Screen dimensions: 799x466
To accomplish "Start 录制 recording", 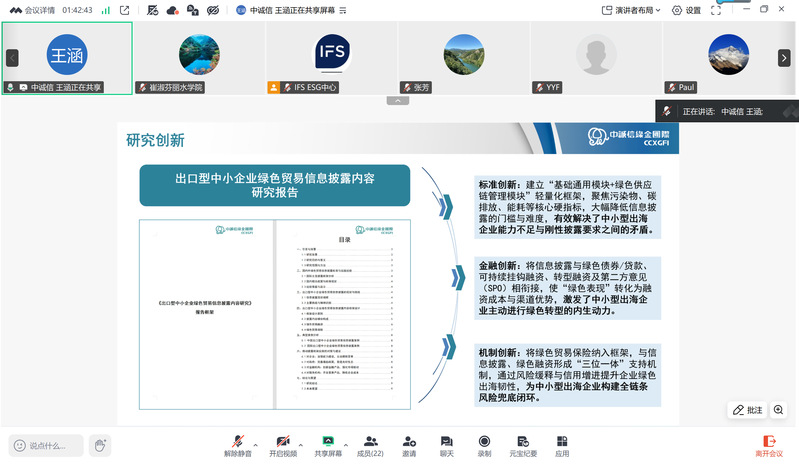I will pos(484,446).
